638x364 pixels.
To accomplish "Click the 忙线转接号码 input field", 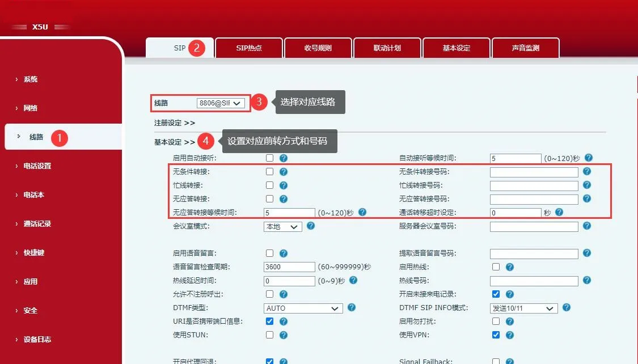I will [533, 185].
